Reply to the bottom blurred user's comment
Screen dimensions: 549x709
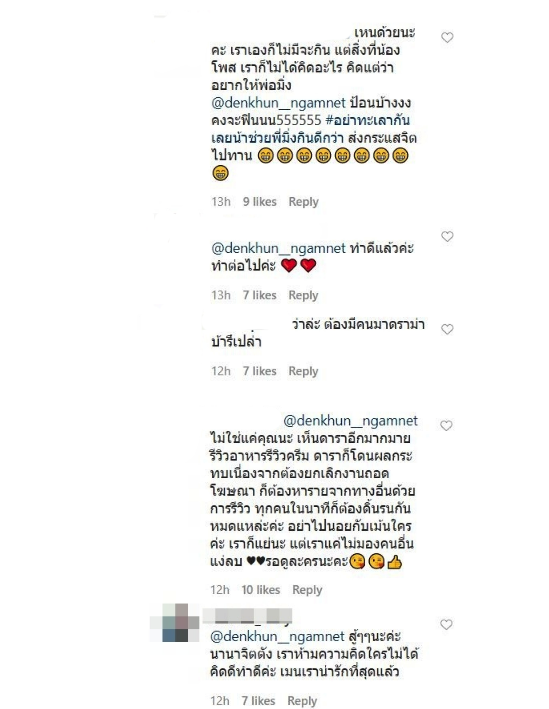[302, 701]
